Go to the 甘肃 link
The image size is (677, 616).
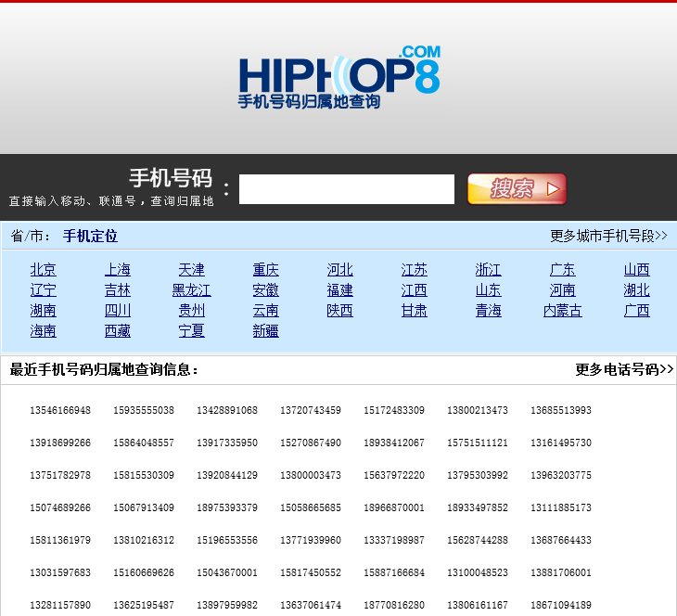pos(414,310)
